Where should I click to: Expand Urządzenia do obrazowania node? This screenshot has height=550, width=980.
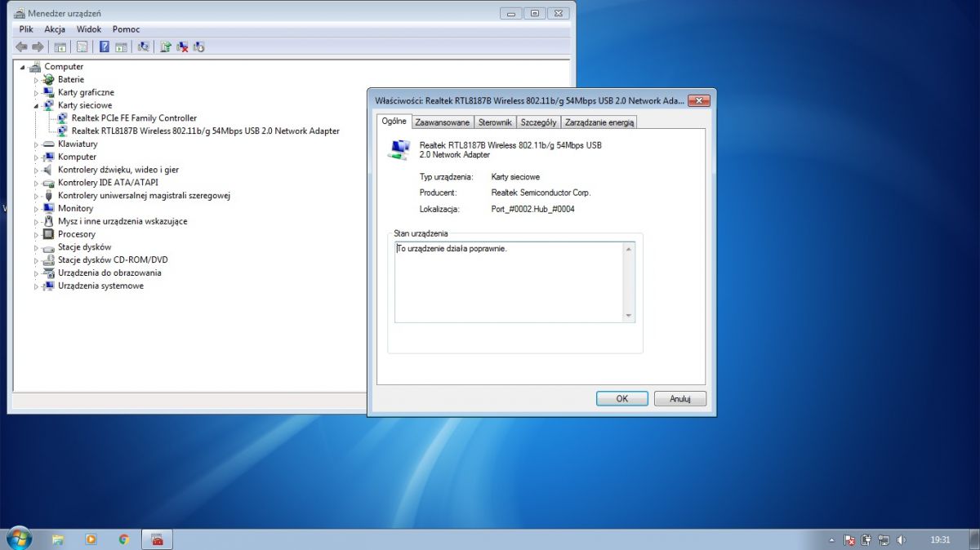(x=37, y=273)
